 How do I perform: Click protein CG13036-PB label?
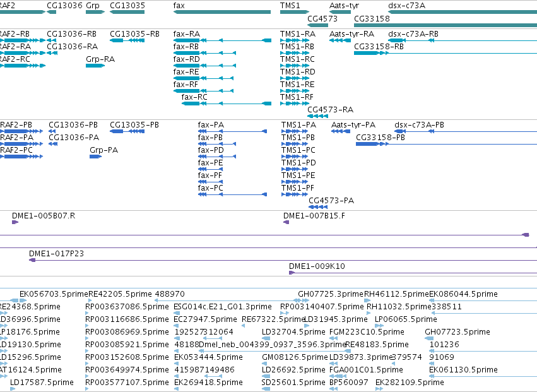point(73,125)
